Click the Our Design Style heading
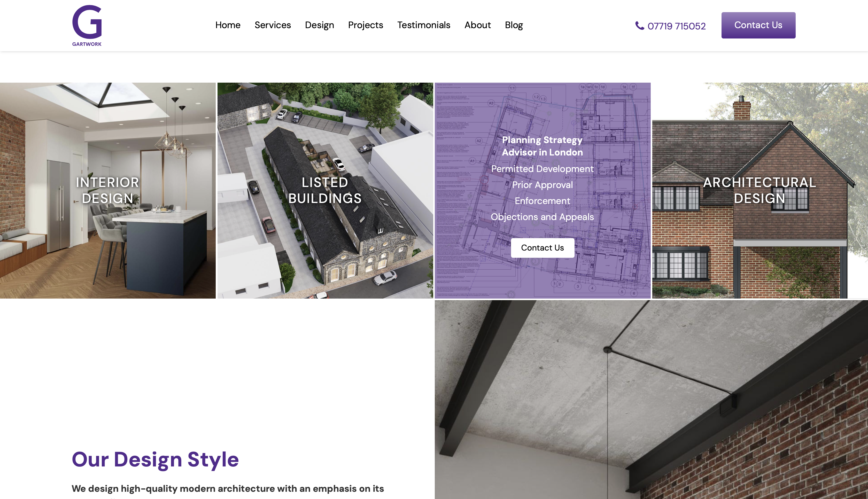868x499 pixels. pyautogui.click(x=155, y=459)
